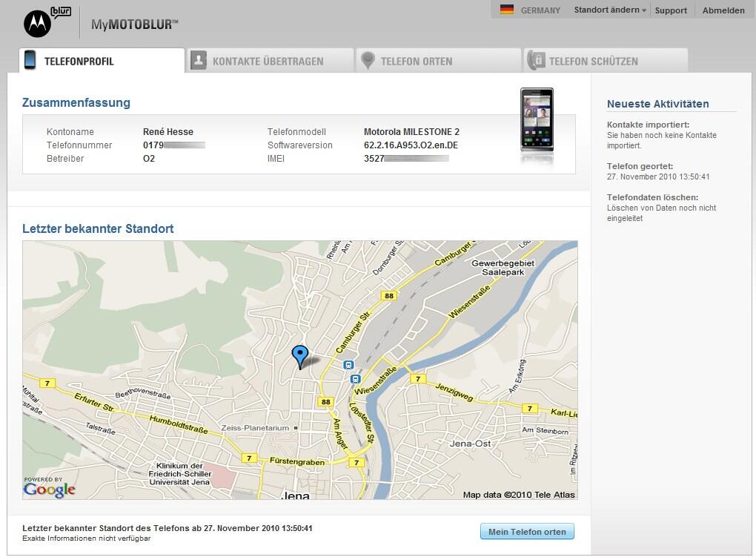Click Exakte Informationen nicht verfügbar text
756x560 pixels.
(86, 538)
